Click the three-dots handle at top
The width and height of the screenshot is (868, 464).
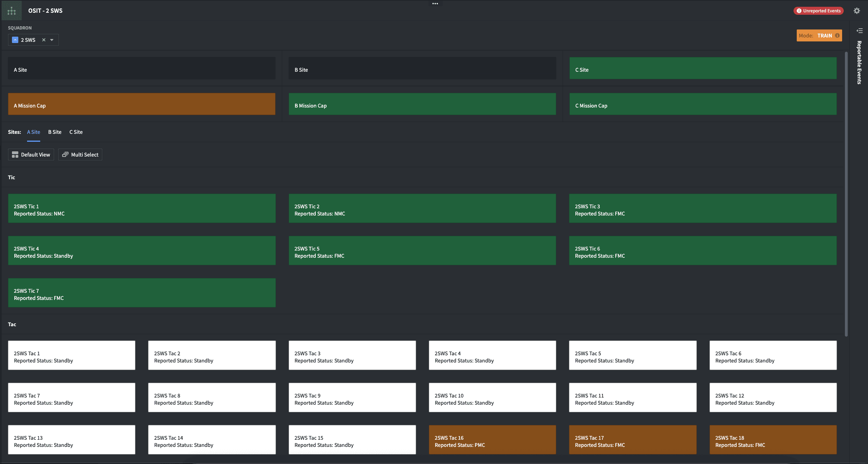click(x=435, y=4)
